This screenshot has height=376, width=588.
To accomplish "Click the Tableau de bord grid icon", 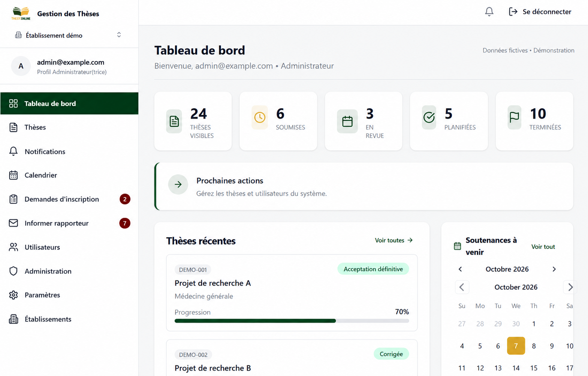I will [x=13, y=103].
